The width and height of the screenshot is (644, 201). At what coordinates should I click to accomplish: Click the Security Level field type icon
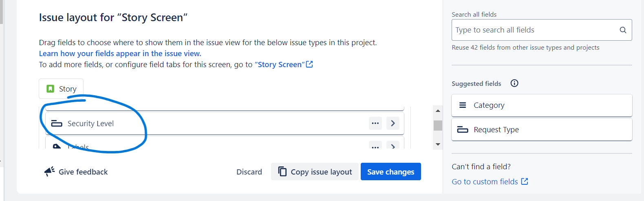57,123
